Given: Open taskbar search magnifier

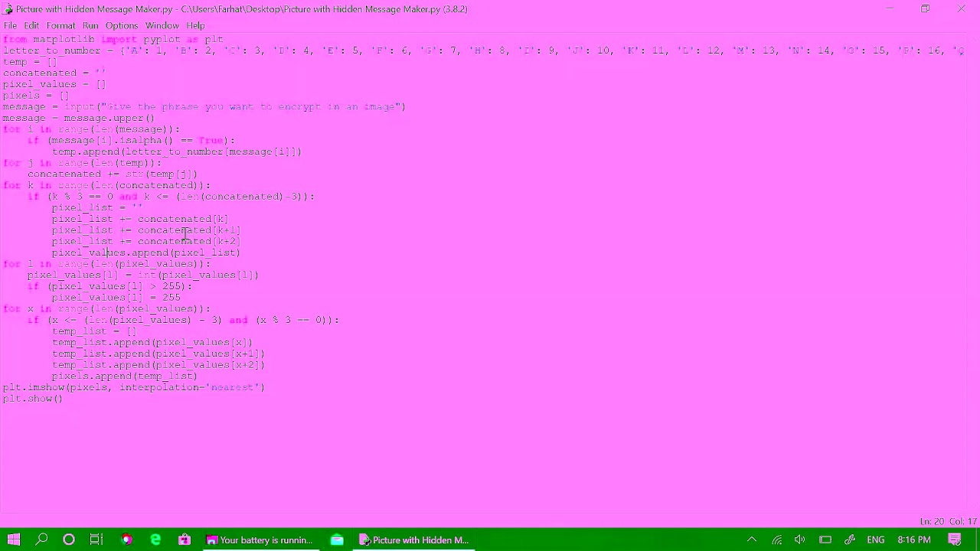Looking at the screenshot, I should (x=41, y=540).
